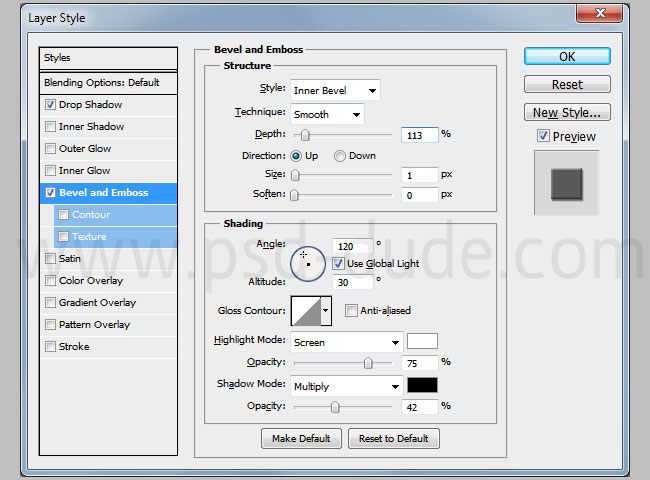Toggle the Use Global Light checkbox

point(338,264)
